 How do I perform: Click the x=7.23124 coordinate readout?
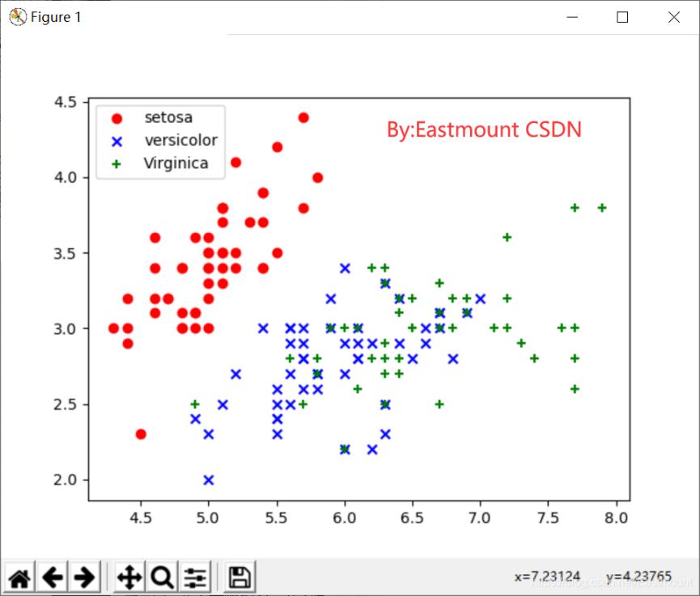tap(547, 576)
